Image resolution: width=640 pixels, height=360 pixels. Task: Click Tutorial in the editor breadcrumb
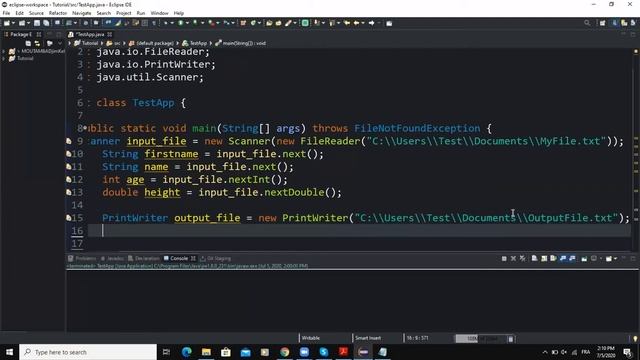[x=90, y=43]
